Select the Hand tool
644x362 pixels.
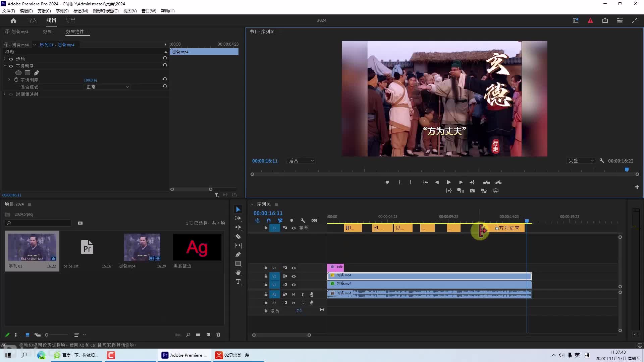238,273
